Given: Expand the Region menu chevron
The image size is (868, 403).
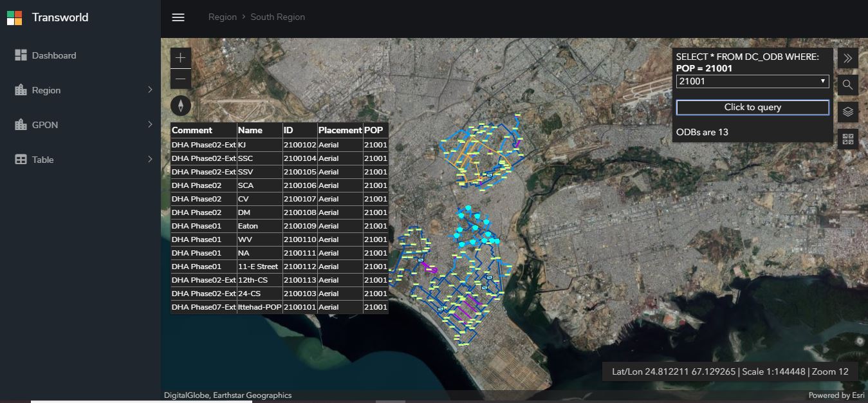Looking at the screenshot, I should (151, 89).
